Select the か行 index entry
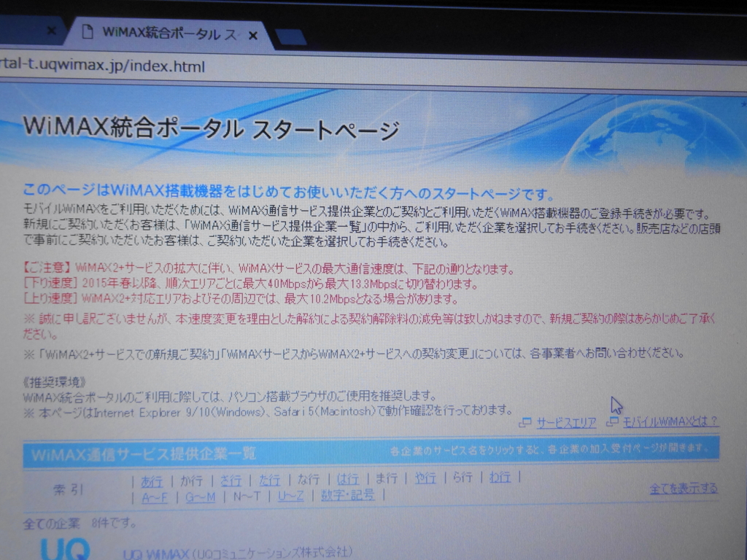The image size is (747, 560). tap(192, 481)
